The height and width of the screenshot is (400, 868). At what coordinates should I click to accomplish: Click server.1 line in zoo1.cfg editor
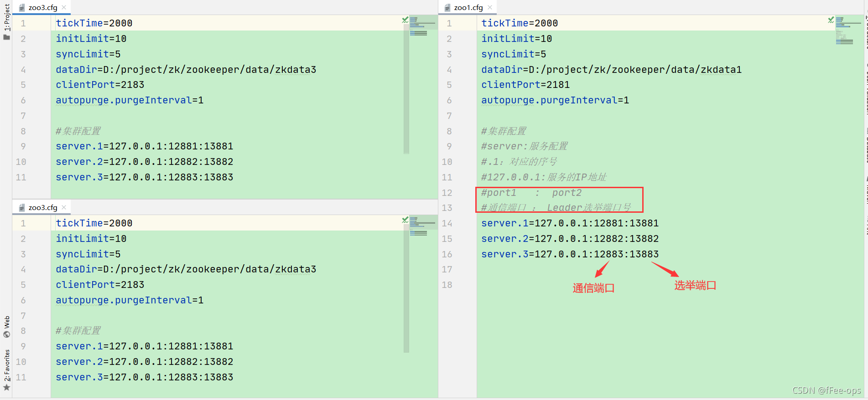pyautogui.click(x=570, y=223)
